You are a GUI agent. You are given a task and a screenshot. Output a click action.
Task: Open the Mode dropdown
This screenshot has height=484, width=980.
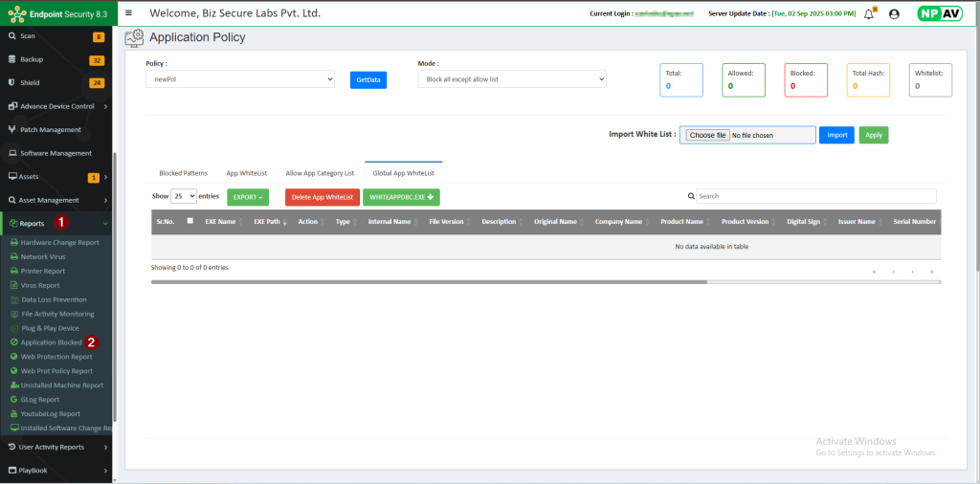coord(512,79)
